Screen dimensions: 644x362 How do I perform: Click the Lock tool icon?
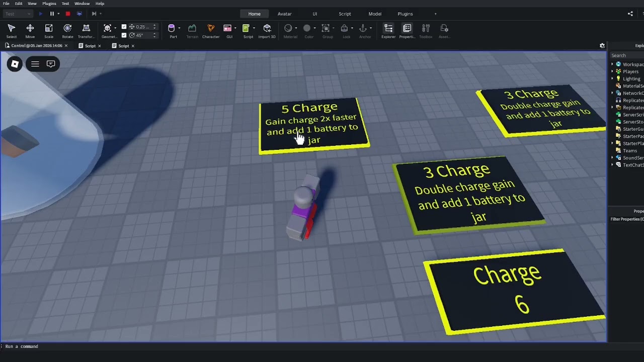pos(344,28)
